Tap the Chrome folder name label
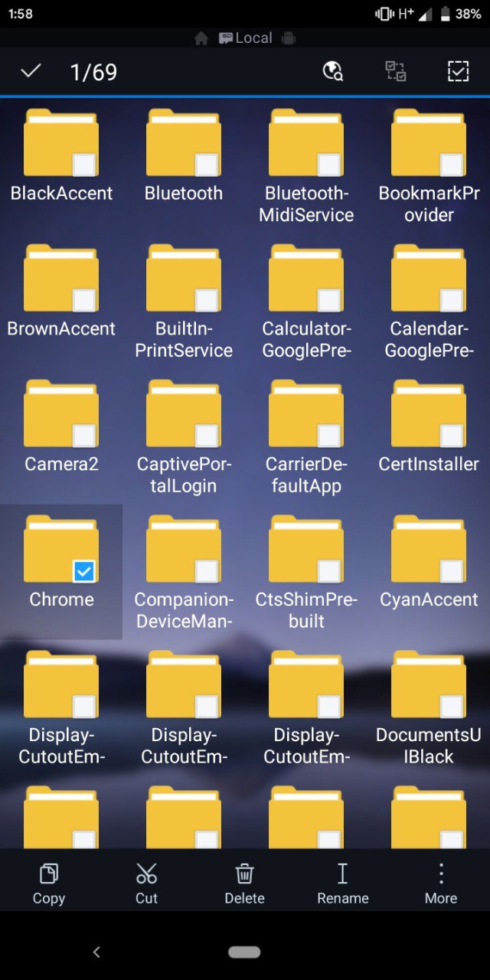This screenshot has height=980, width=490. (61, 599)
